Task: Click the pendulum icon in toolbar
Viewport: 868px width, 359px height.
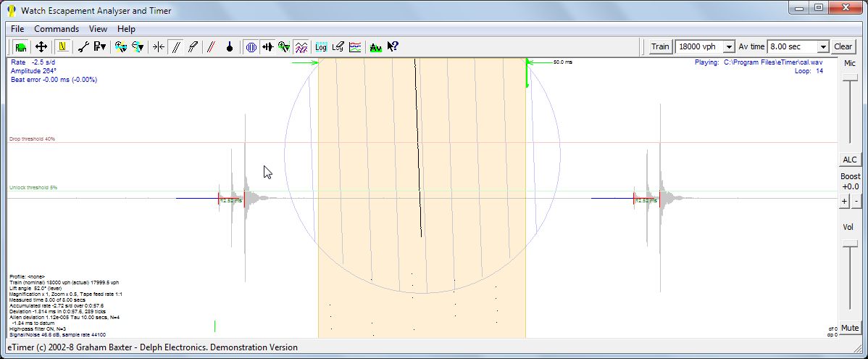Action: click(230, 47)
